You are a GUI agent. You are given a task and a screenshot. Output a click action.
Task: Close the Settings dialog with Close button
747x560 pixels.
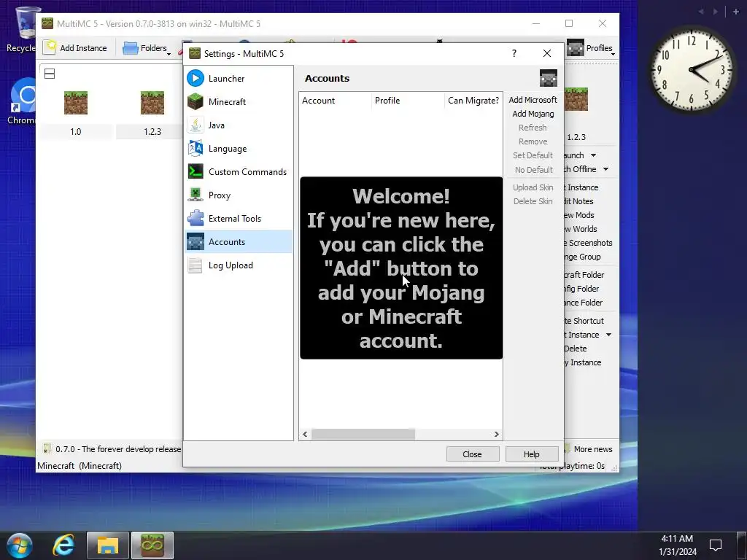(x=473, y=454)
